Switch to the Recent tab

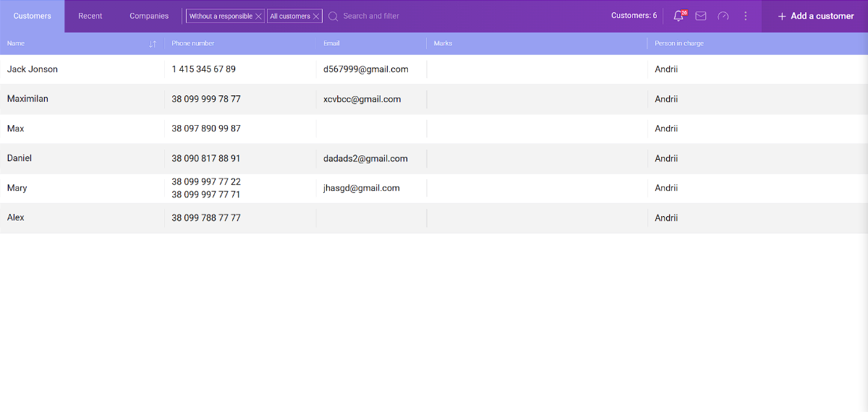[x=90, y=16]
